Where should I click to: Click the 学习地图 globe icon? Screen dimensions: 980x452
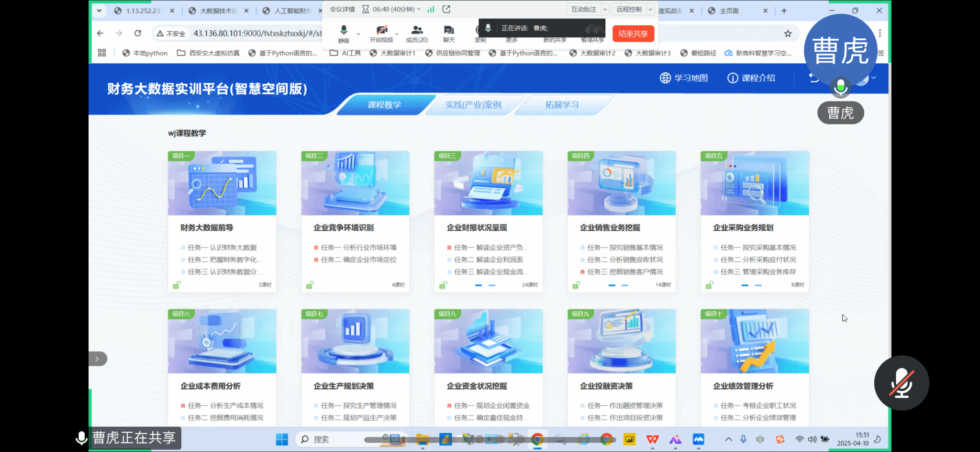tap(665, 78)
